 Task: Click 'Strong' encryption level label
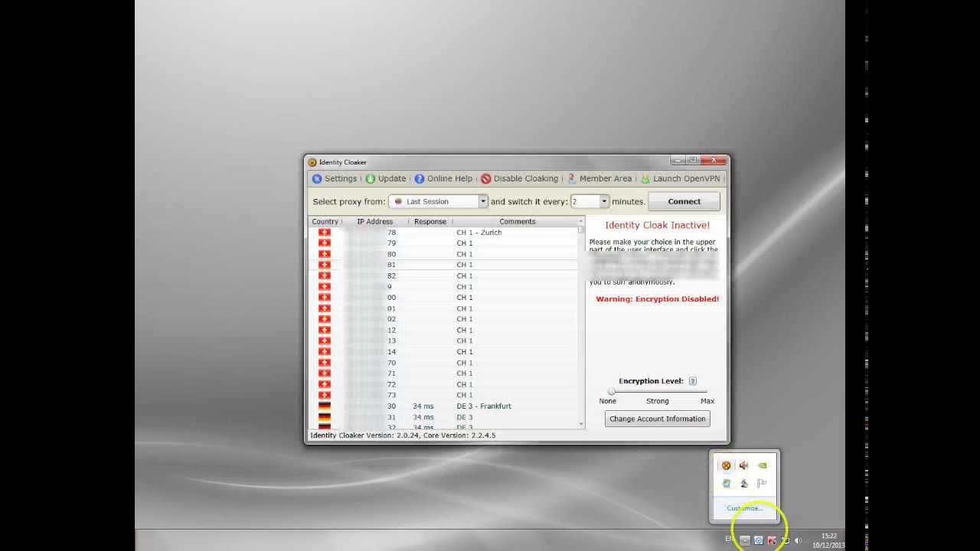[x=658, y=401]
